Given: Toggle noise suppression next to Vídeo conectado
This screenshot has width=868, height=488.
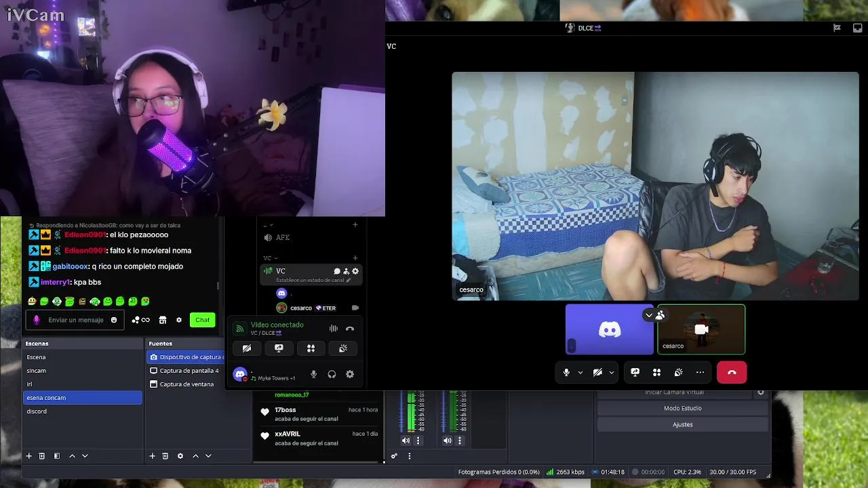Looking at the screenshot, I should tap(334, 329).
